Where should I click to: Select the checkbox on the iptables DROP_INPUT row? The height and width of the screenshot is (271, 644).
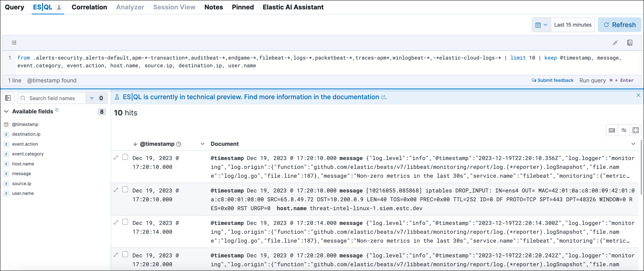point(125,189)
